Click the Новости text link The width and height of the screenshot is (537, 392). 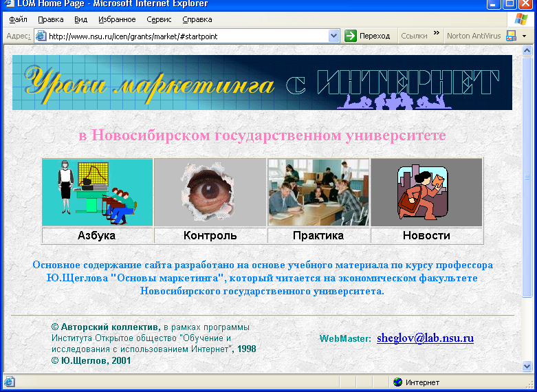pos(427,235)
